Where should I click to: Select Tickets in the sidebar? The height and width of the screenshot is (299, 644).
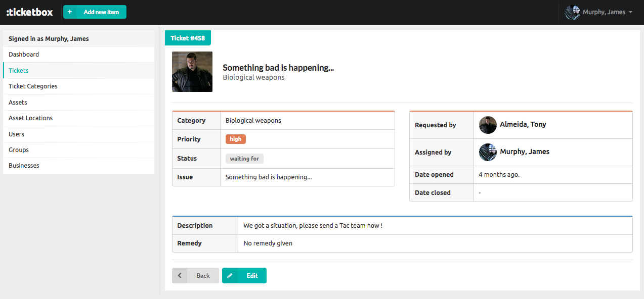[78, 71]
